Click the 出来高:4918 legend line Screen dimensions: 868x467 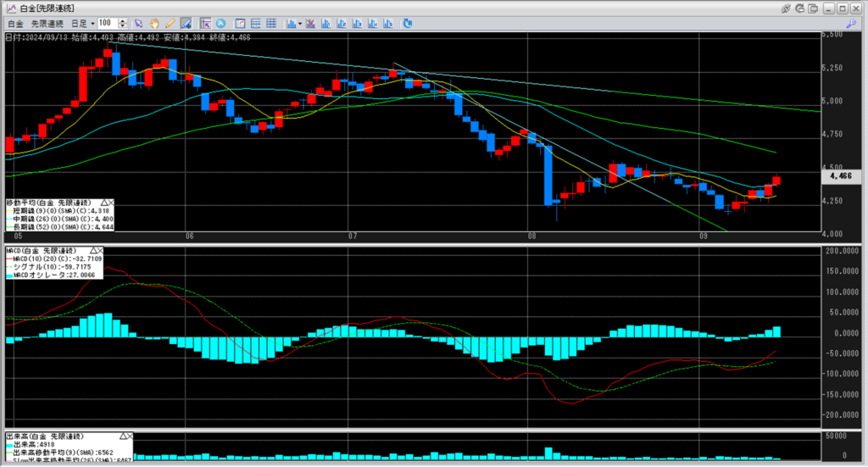pos(31,444)
